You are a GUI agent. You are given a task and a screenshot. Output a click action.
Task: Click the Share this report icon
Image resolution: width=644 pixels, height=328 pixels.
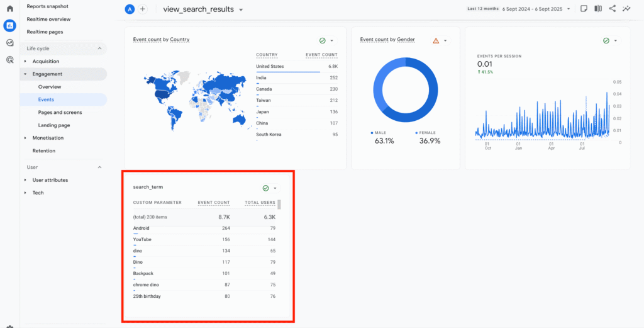(x=613, y=9)
